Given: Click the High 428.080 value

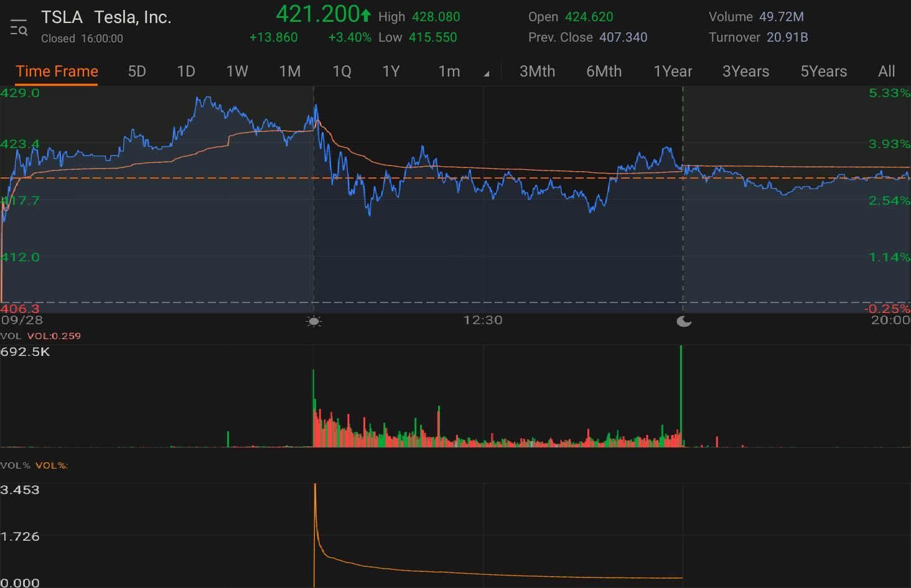Looking at the screenshot, I should point(436,17).
